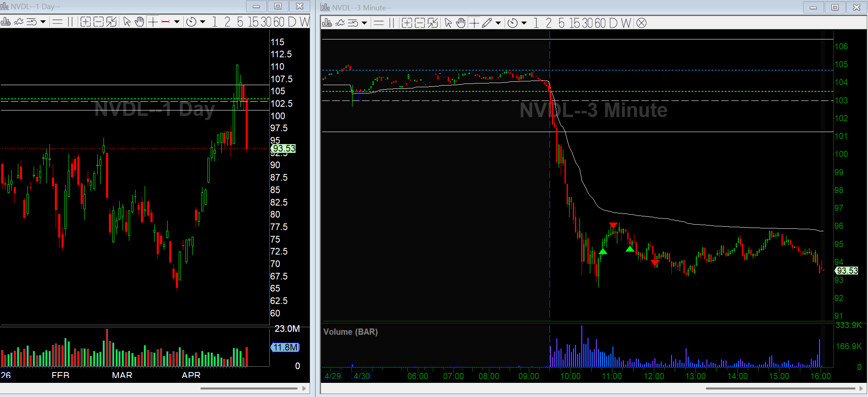
Task: Open chart settings in 3 Minute window
Action: click(x=327, y=23)
